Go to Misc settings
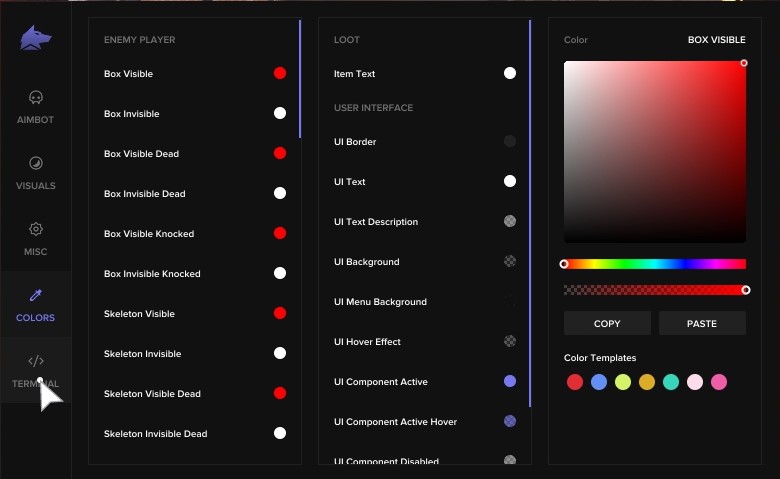The image size is (780, 479). [36, 239]
